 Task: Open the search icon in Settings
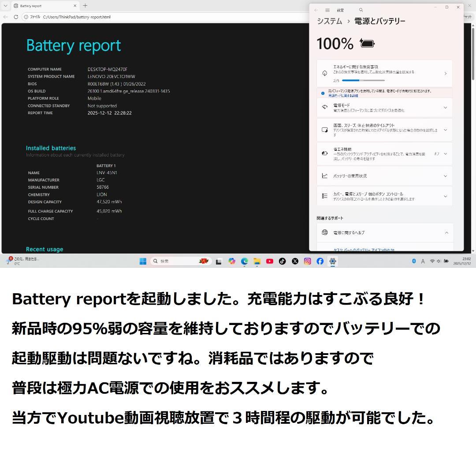click(361, 10)
